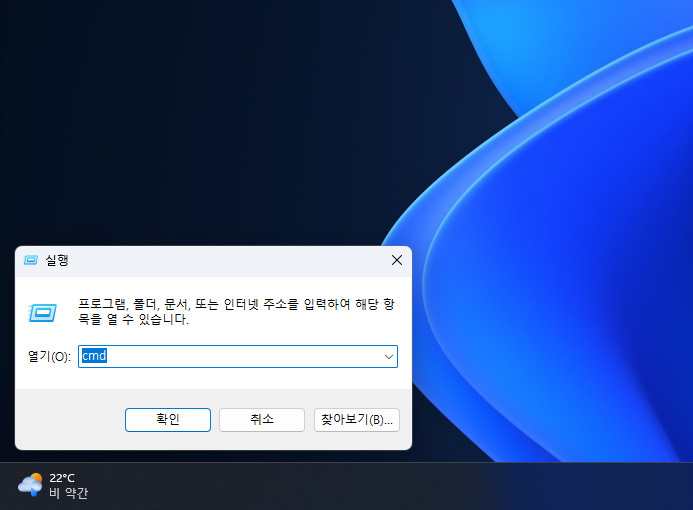The width and height of the screenshot is (693, 510).
Task: Click the 확인 button in Run dialog
Action: click(x=168, y=419)
